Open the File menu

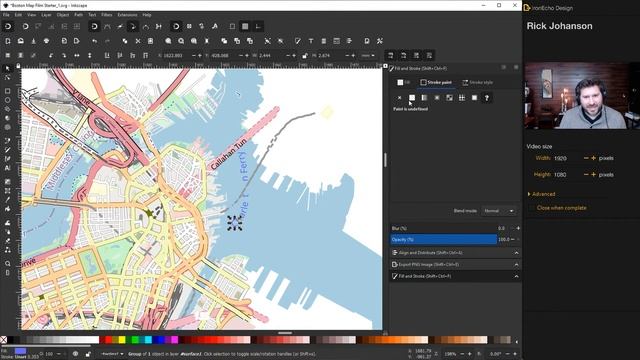click(x=6, y=15)
